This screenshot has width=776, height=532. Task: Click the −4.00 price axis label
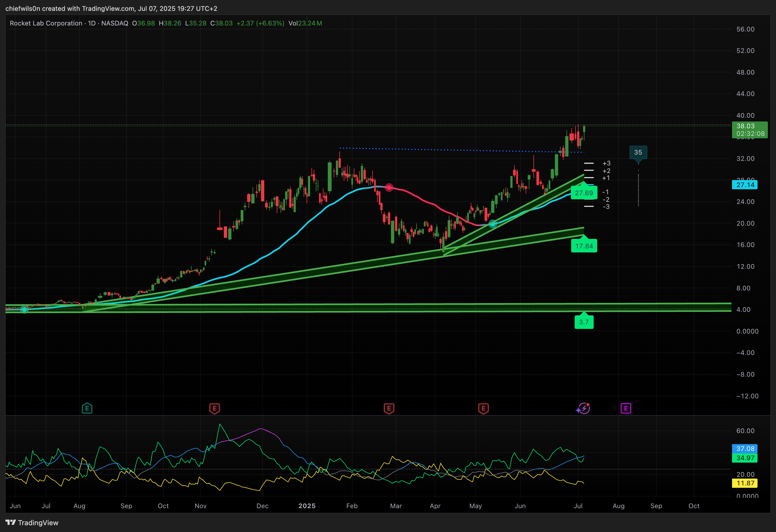745,353
